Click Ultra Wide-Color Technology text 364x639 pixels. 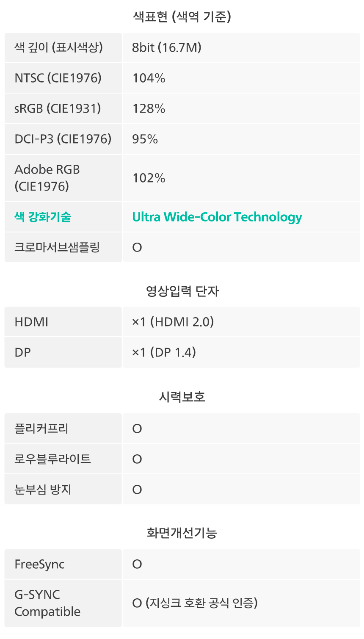coord(217,217)
